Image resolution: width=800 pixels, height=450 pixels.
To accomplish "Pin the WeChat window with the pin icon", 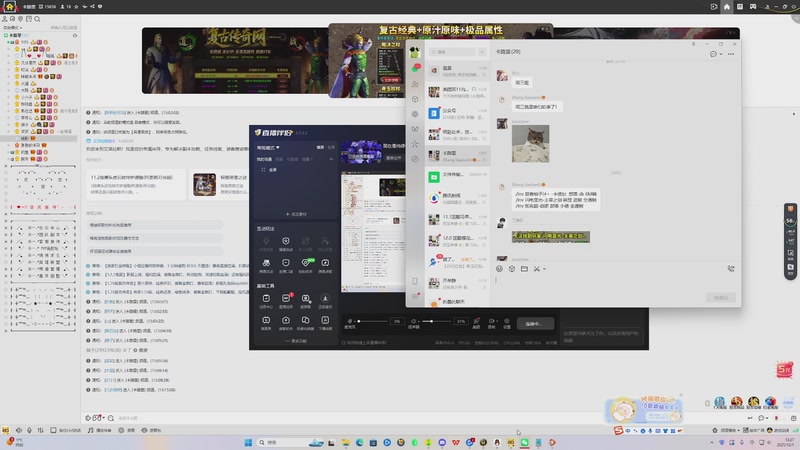I will pos(693,44).
